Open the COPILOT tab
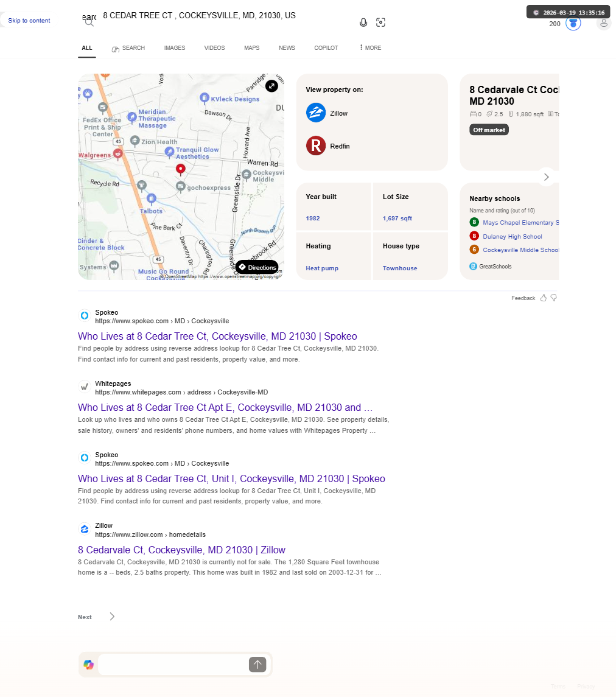Viewport: 616px width, 697px height. click(326, 47)
